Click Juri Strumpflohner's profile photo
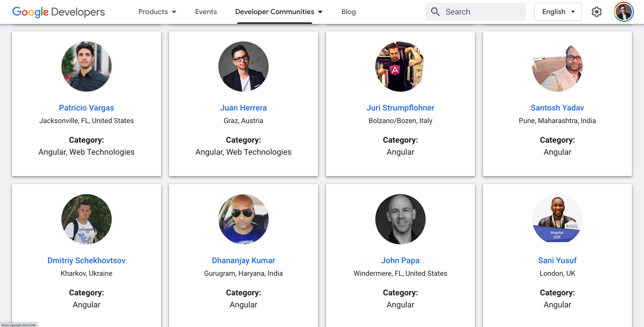This screenshot has height=327, width=644. (400, 66)
